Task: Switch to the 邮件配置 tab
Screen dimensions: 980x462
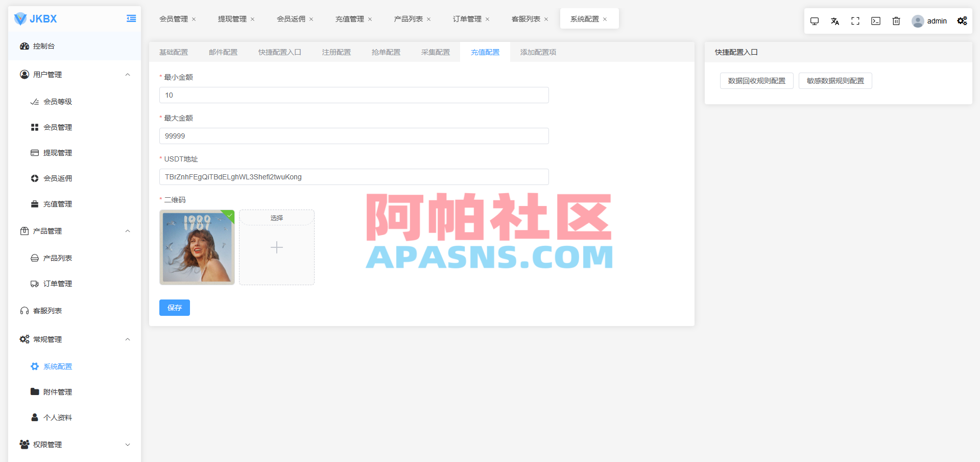Action: tap(223, 52)
